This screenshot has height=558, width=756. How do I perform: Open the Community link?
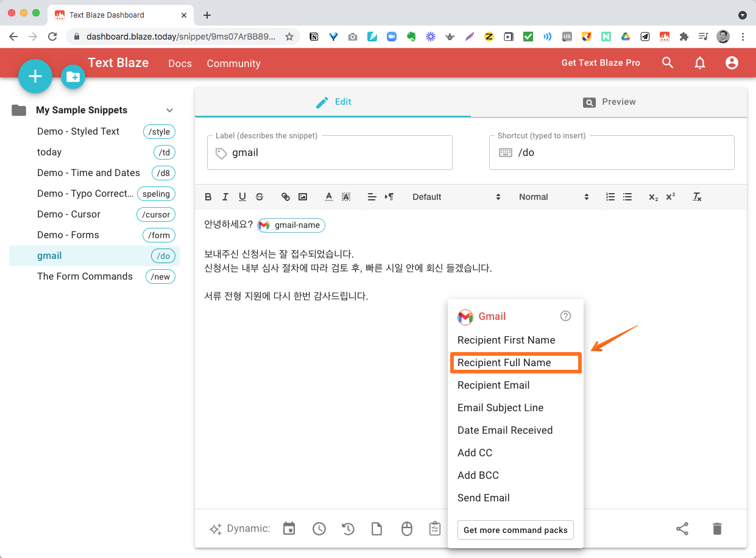tap(233, 63)
